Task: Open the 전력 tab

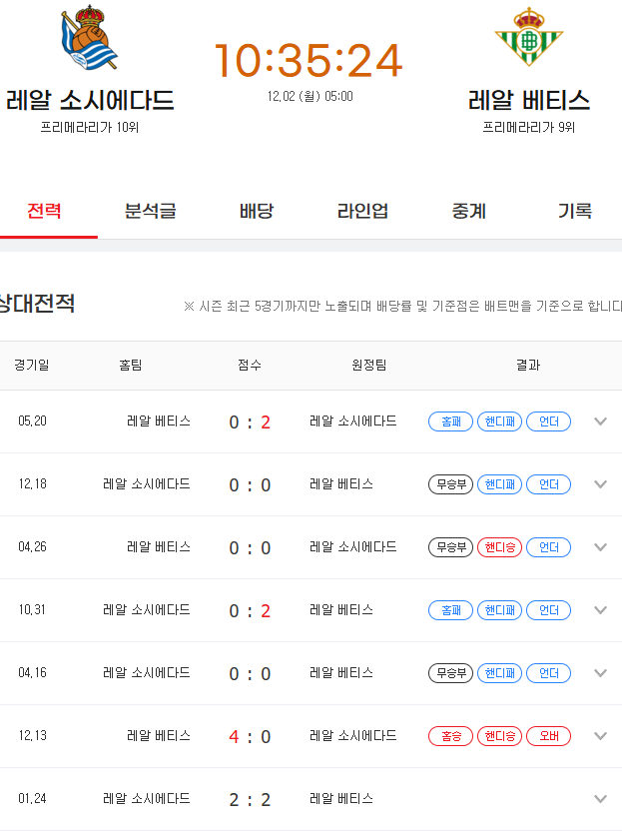Action: coord(44,211)
